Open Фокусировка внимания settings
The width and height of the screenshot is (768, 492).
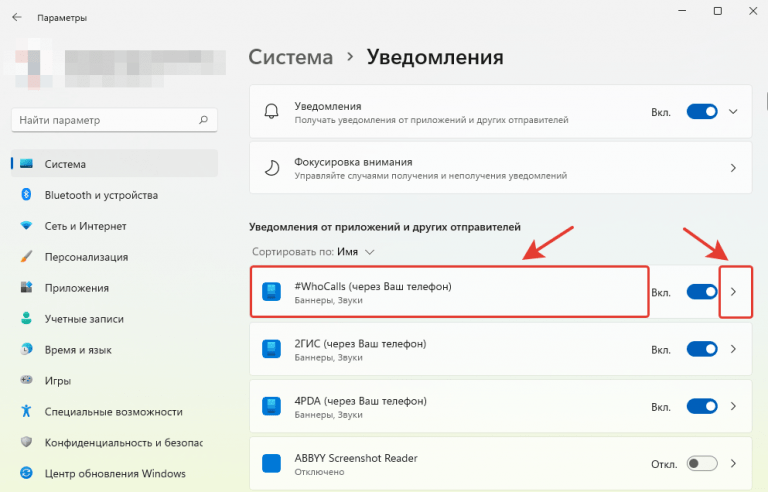(x=498, y=168)
